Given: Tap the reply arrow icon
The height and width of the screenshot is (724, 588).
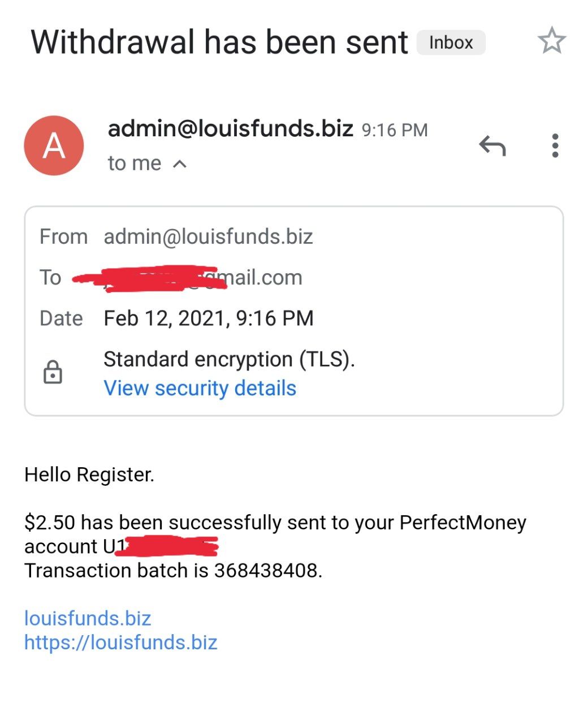Looking at the screenshot, I should tap(492, 145).
